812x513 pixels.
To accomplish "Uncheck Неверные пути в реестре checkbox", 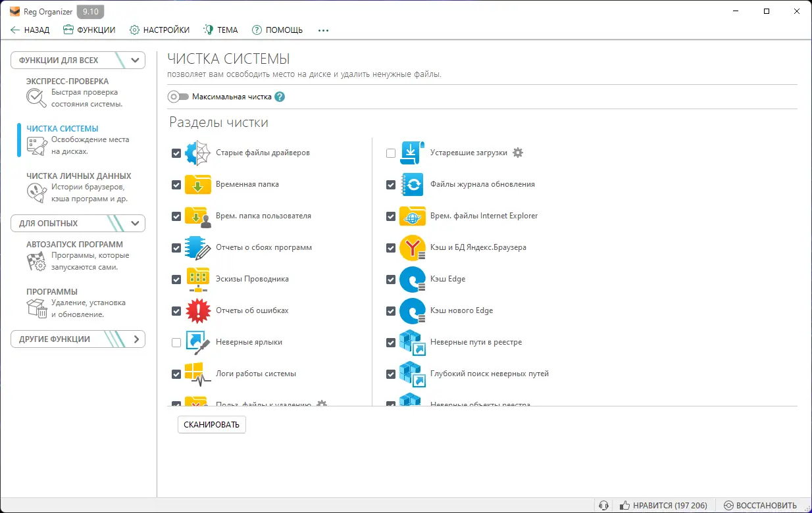I will click(391, 342).
